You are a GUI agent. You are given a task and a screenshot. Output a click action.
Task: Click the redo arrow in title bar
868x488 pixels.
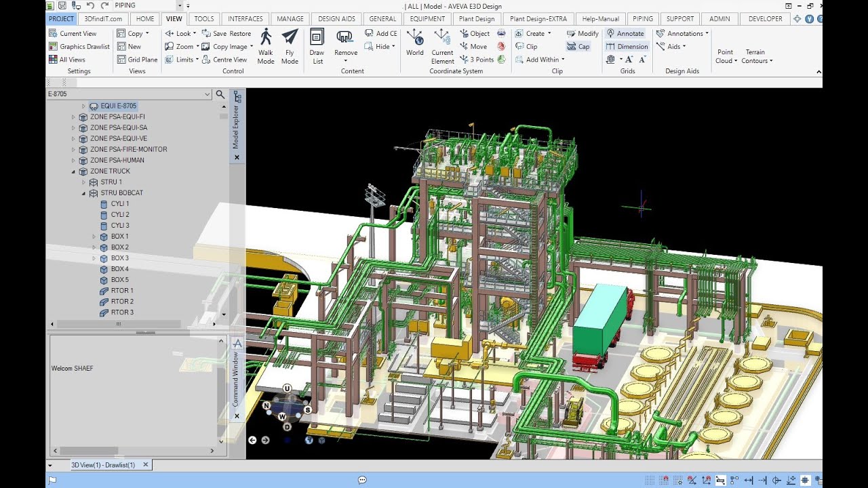coord(105,5)
